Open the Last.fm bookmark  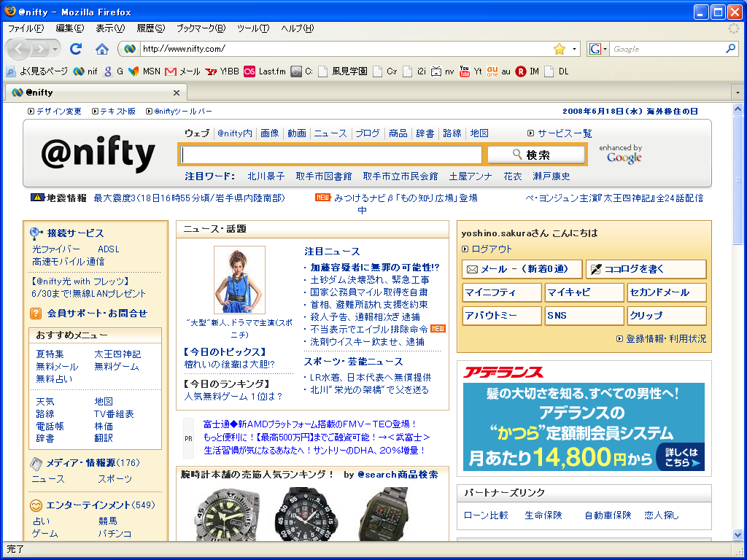point(264,71)
